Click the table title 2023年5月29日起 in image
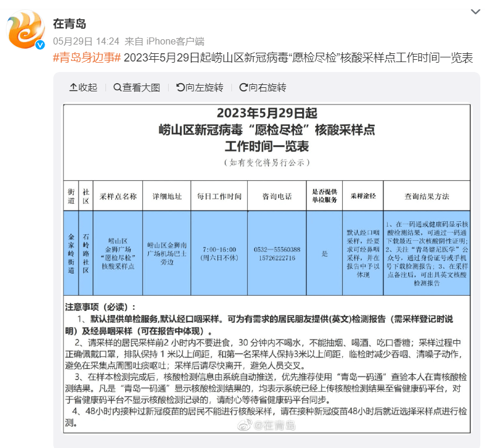Viewport: 485px width, 448px height. click(x=267, y=113)
